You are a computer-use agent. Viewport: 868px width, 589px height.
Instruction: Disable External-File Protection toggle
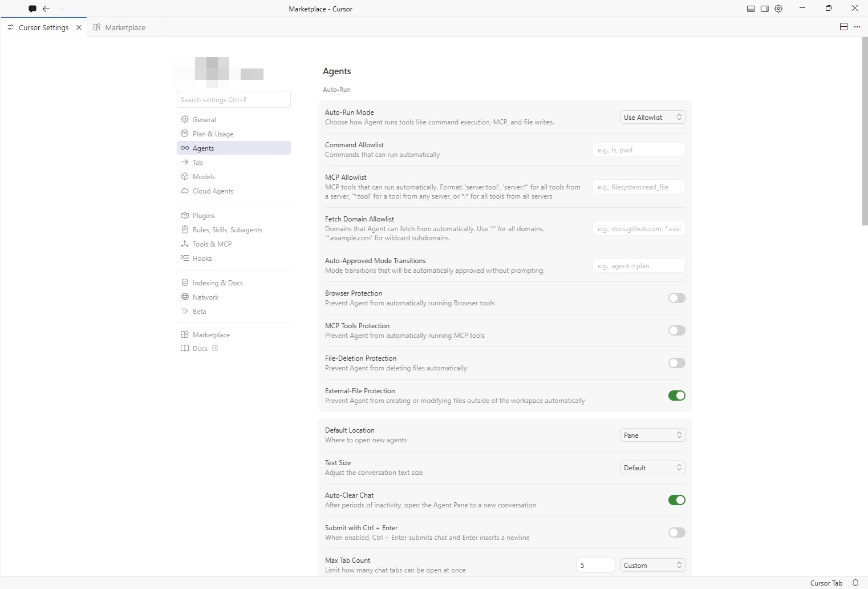click(677, 396)
